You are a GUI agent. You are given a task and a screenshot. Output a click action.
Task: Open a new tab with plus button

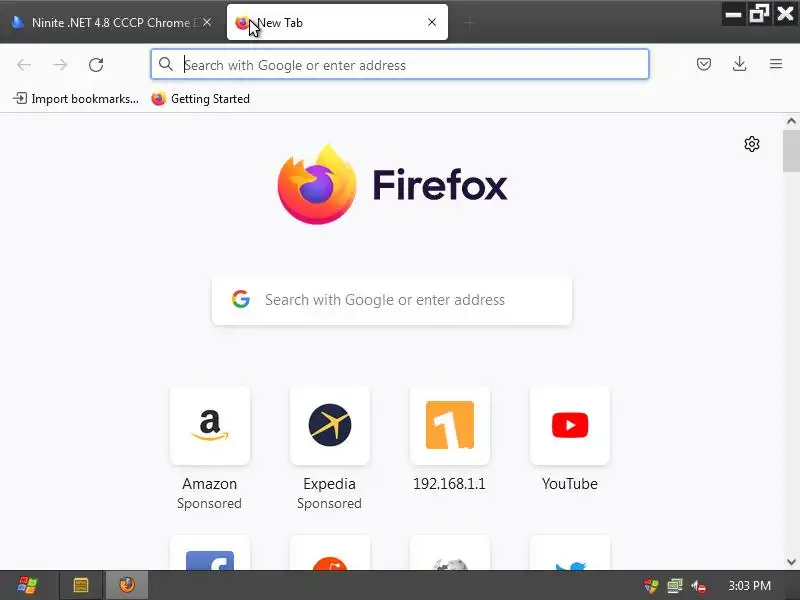[x=469, y=22]
